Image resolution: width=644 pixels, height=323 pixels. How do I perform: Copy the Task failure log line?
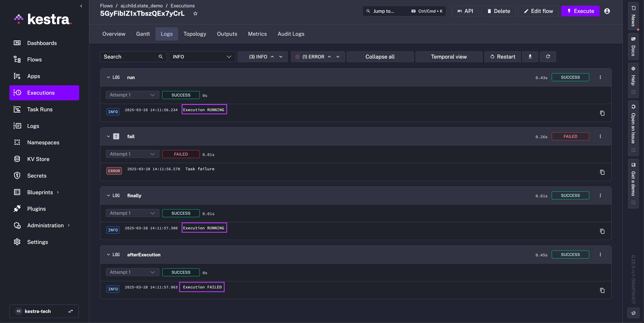602,172
